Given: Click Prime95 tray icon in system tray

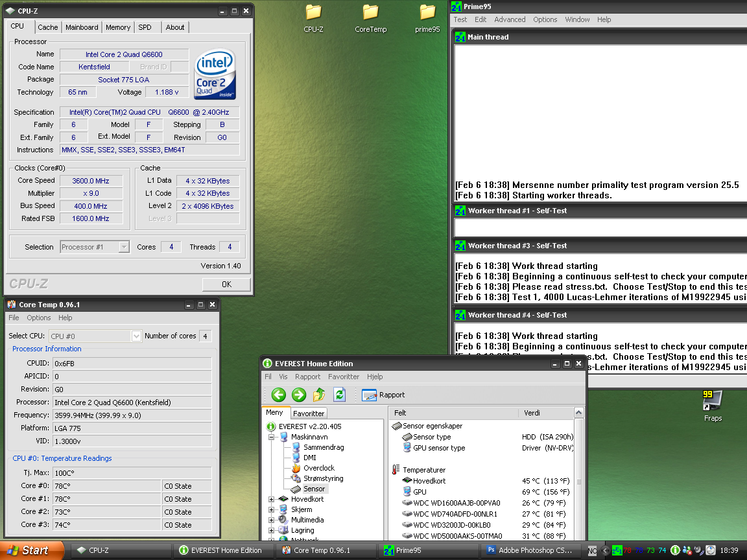Looking at the screenshot, I should click(617, 550).
